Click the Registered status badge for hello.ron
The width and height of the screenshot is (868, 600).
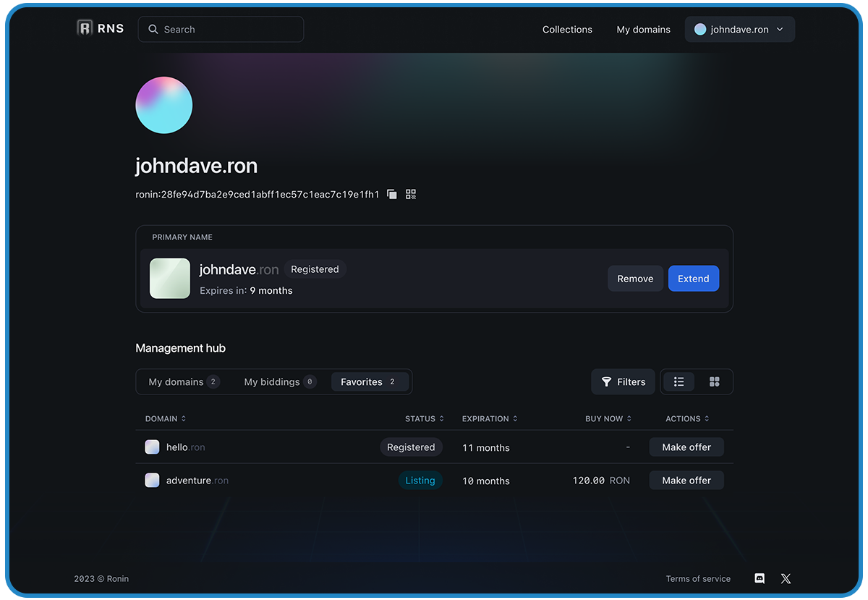click(x=411, y=447)
